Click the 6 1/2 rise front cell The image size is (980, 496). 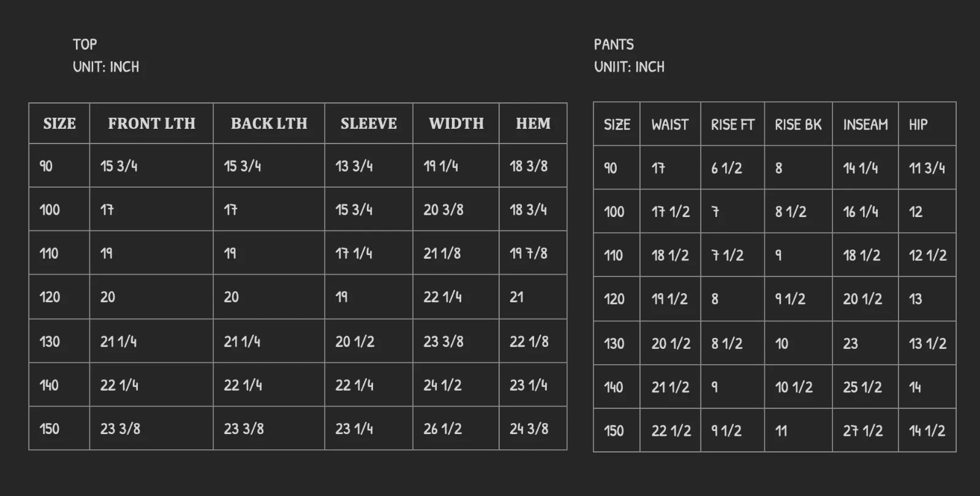[726, 168]
